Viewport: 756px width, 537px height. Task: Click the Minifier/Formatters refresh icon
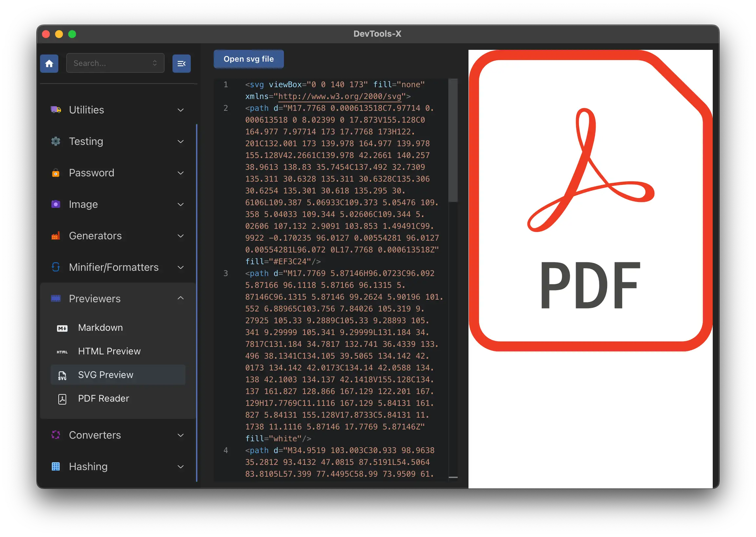tap(55, 267)
